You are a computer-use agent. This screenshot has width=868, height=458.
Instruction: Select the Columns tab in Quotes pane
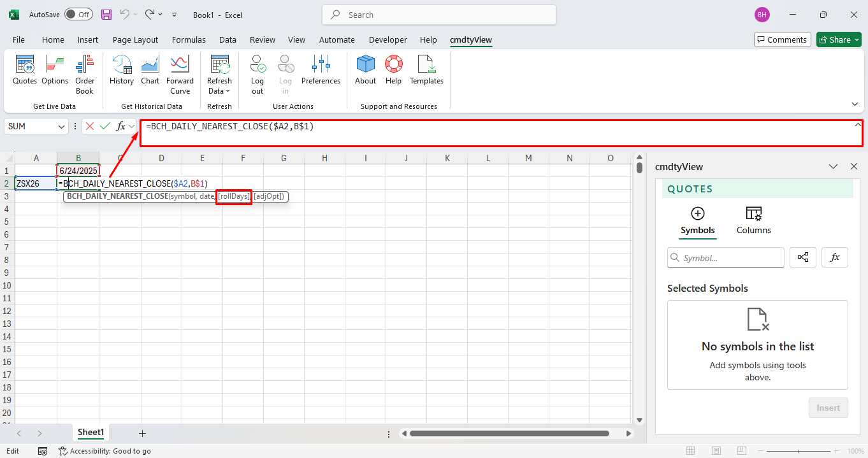[754, 221]
